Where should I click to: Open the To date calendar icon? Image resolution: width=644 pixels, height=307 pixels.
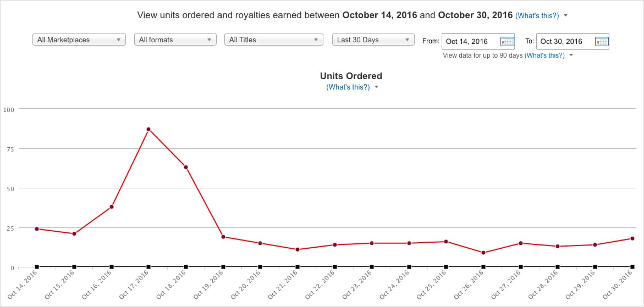click(x=602, y=41)
